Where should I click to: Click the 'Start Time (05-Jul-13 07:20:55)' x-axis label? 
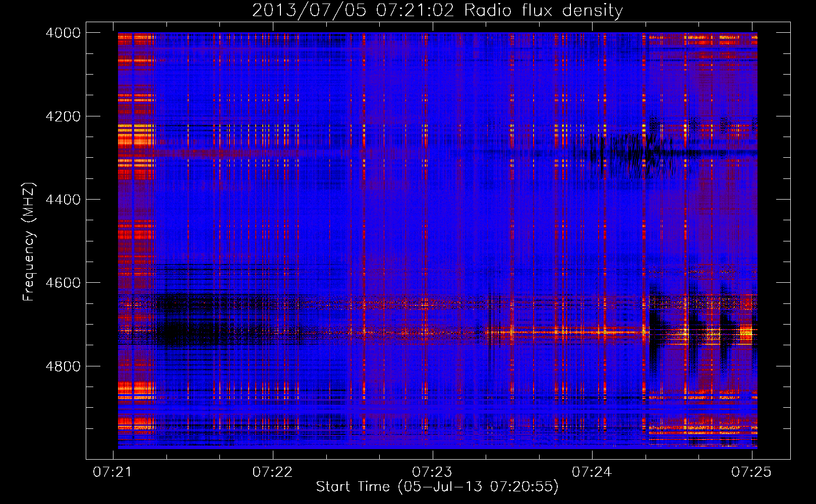[x=437, y=487]
